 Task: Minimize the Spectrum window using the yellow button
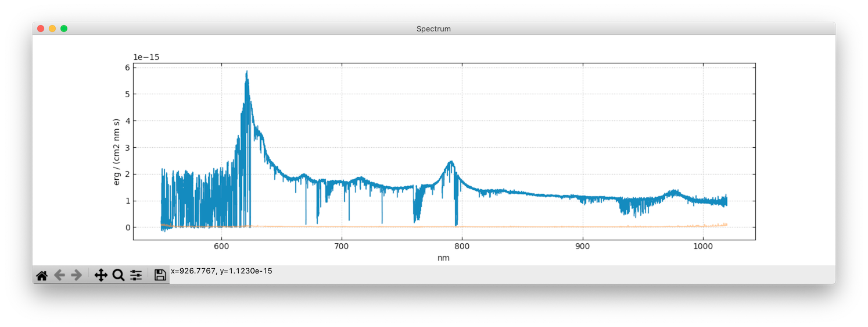pos(52,29)
